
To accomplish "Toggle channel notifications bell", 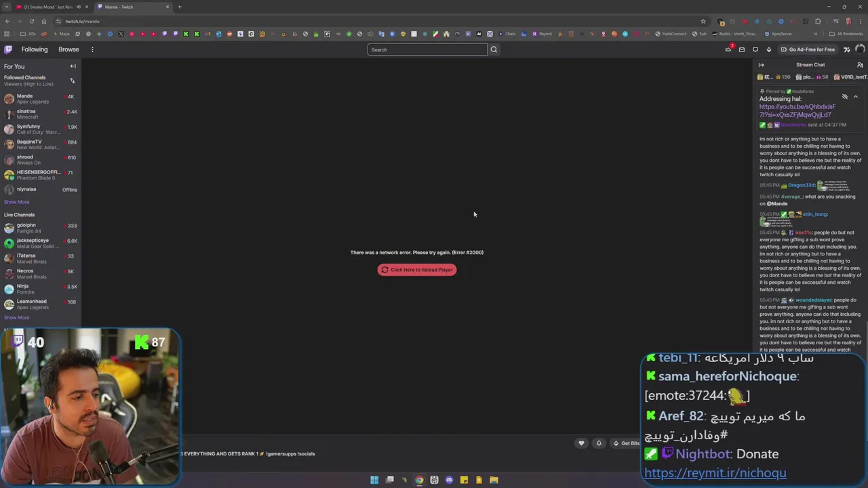I will [599, 443].
